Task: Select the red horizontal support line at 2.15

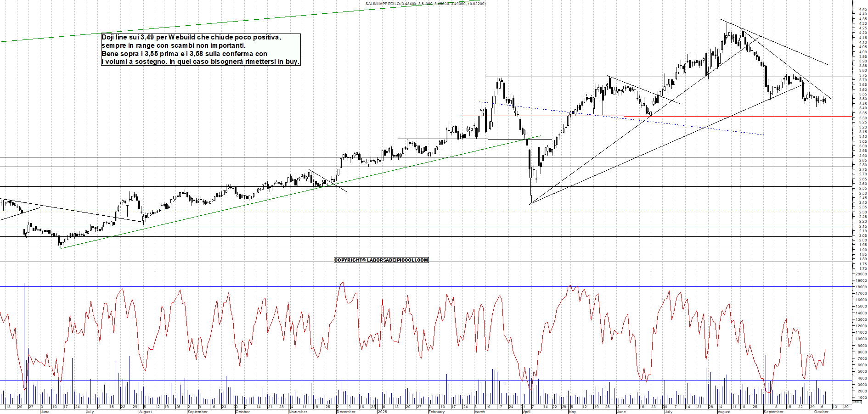Action: pyautogui.click(x=276, y=226)
